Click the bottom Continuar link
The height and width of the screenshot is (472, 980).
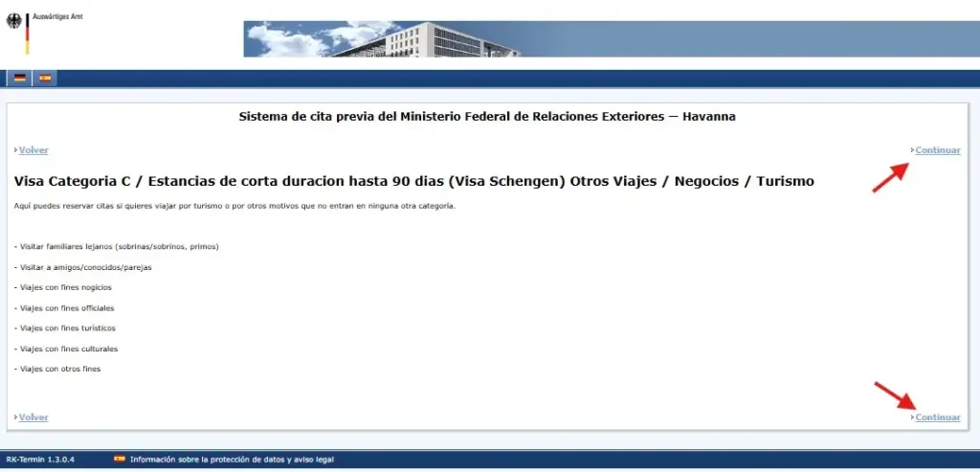938,417
